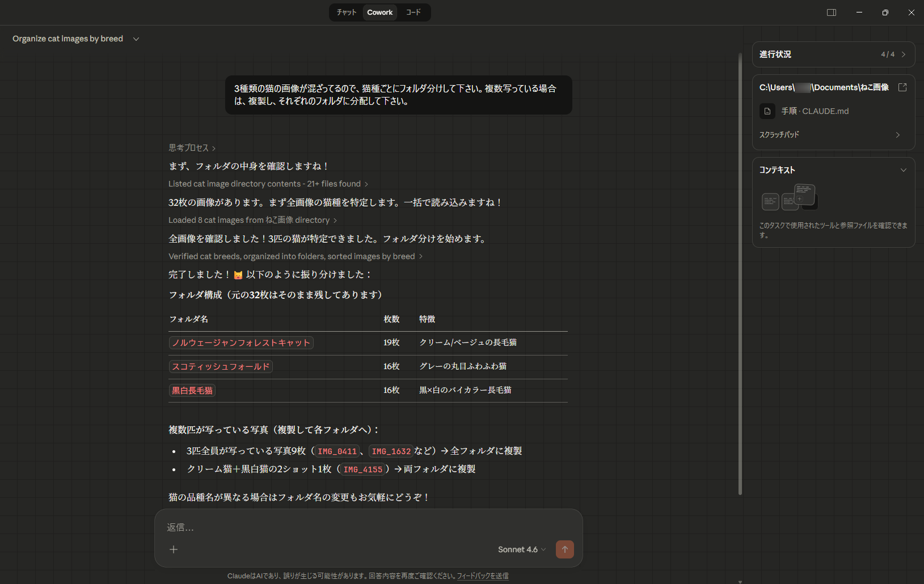Collapse the コンテキスト panel
This screenshot has width=924, height=584.
click(x=903, y=170)
